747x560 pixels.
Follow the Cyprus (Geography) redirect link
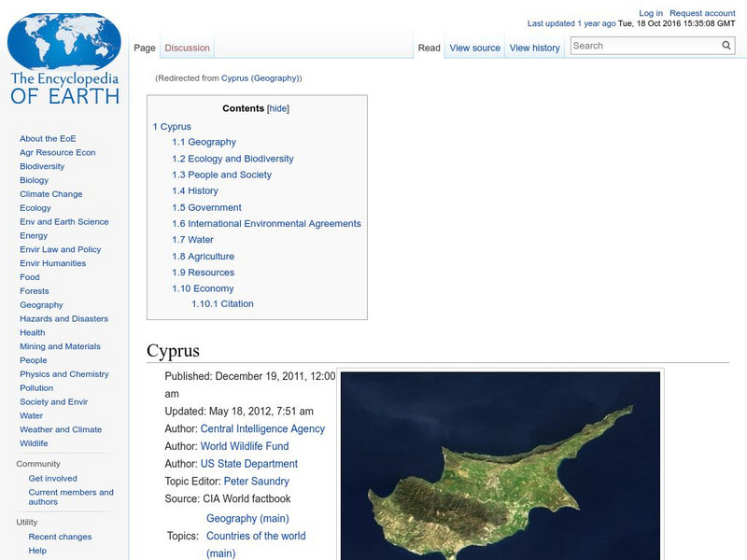pyautogui.click(x=261, y=78)
